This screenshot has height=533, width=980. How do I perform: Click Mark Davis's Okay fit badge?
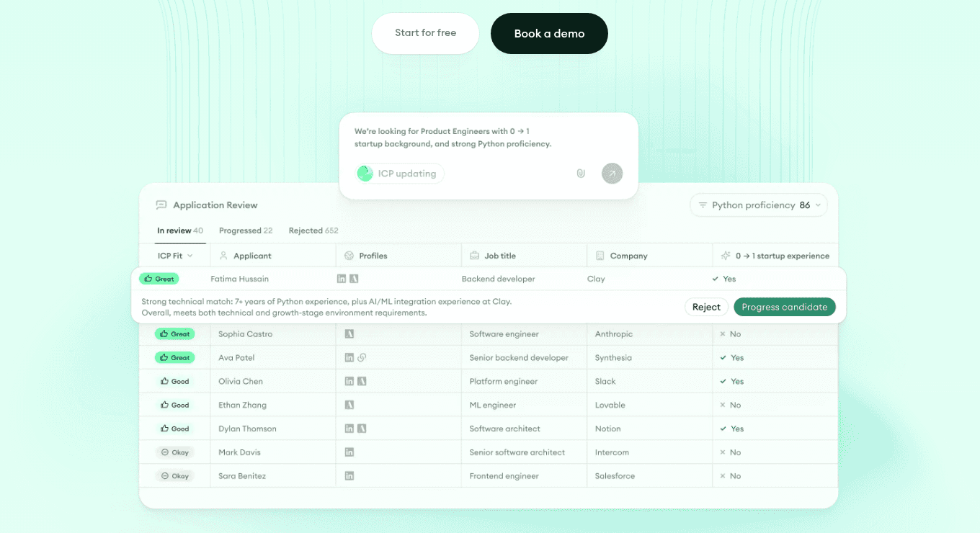coord(174,452)
